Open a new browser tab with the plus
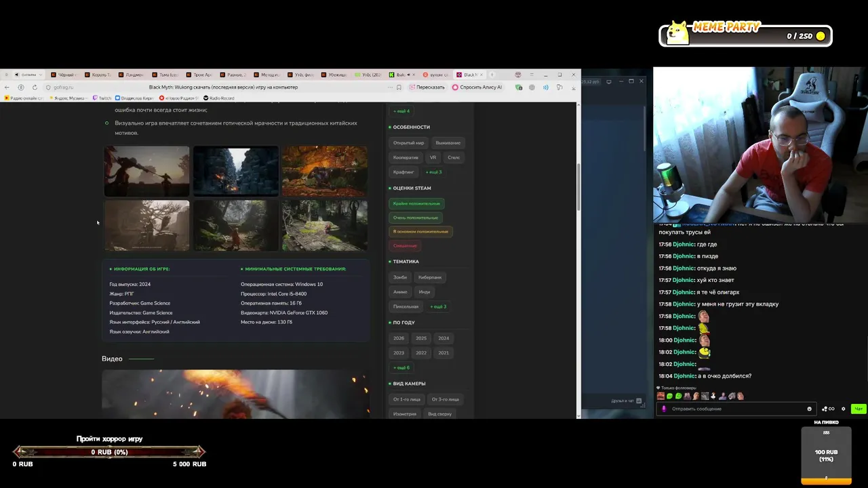The height and width of the screenshot is (488, 868). click(492, 75)
